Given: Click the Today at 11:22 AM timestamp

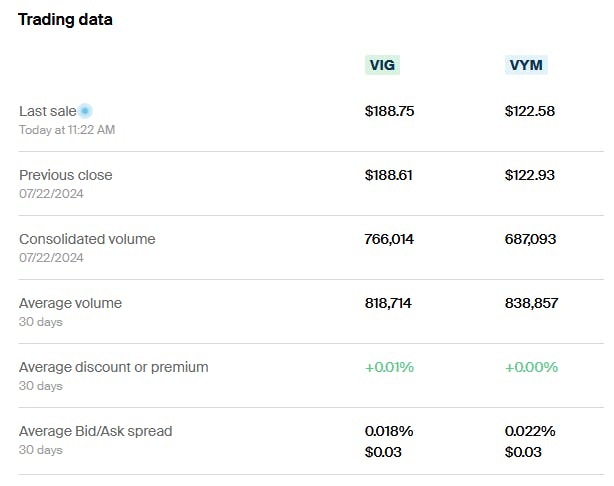Looking at the screenshot, I should tap(67, 130).
